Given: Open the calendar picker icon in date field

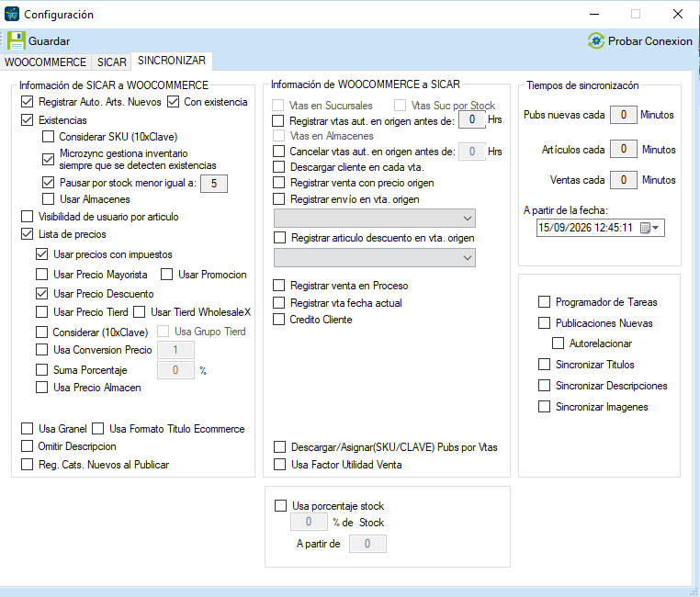Looking at the screenshot, I should (x=645, y=228).
